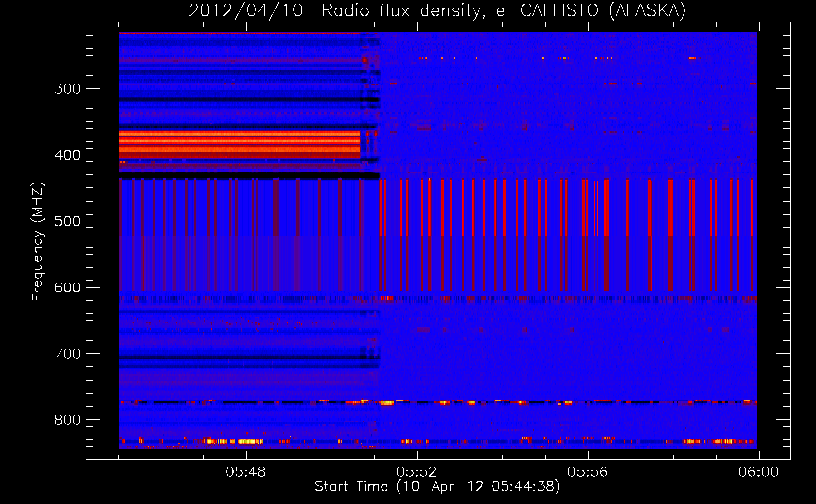Click the 700 frequency tick label
The height and width of the screenshot is (504, 816).
(68, 354)
